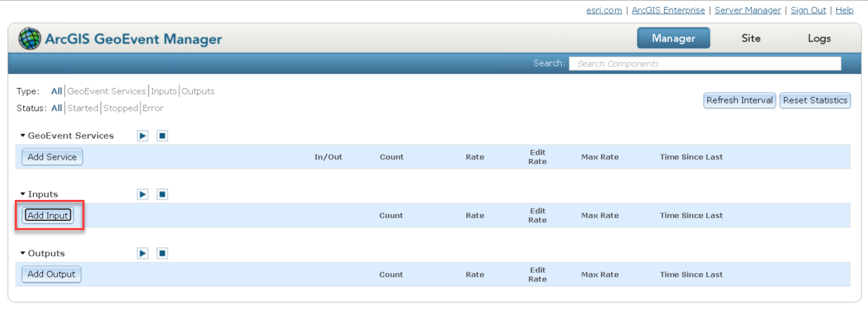Click Max Rate header in Inputs row

click(x=600, y=215)
